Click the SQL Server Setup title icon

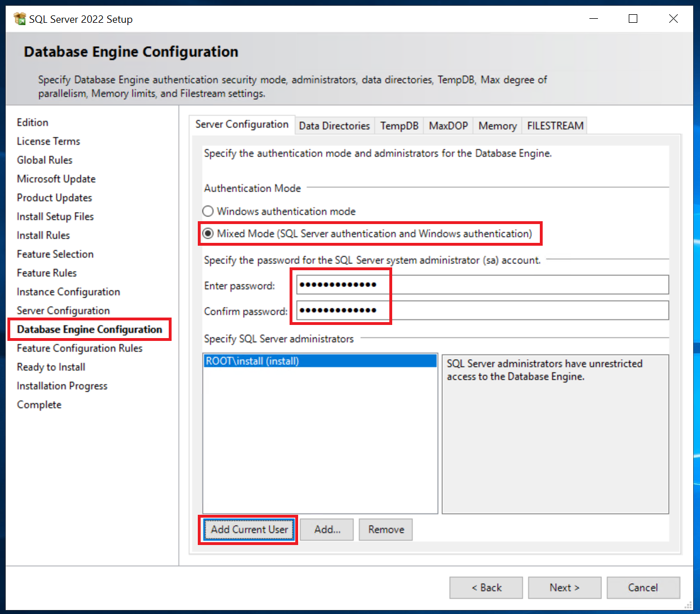click(x=20, y=19)
